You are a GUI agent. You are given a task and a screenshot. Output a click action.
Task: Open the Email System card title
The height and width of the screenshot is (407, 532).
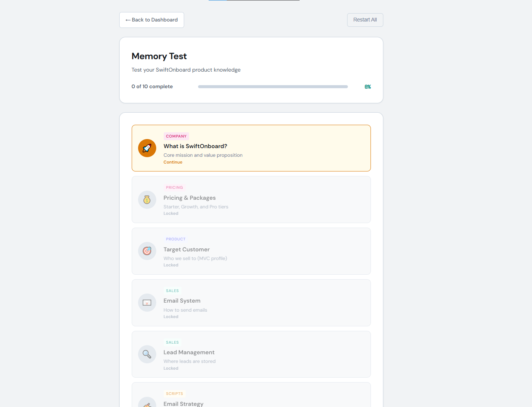tap(182, 301)
